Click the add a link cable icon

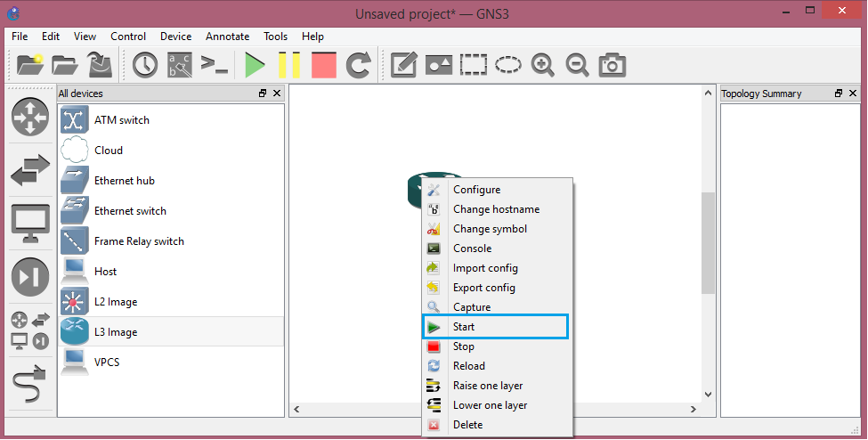tap(30, 384)
